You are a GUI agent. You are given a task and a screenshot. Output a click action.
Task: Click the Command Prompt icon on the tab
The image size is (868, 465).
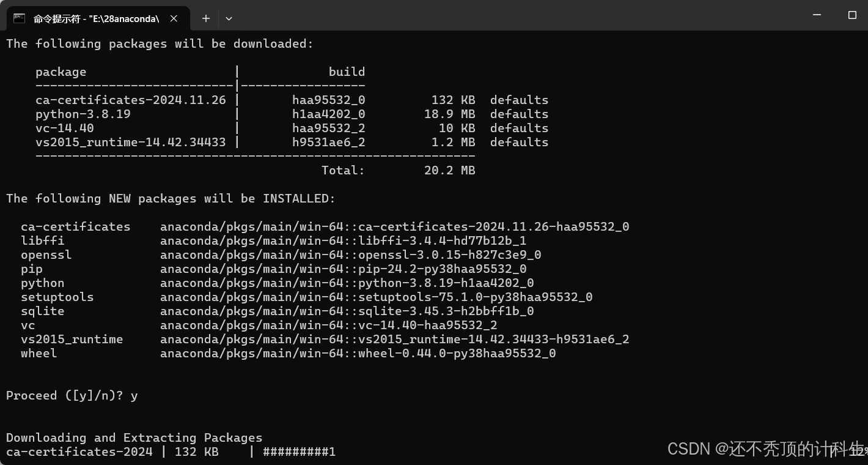[x=20, y=18]
